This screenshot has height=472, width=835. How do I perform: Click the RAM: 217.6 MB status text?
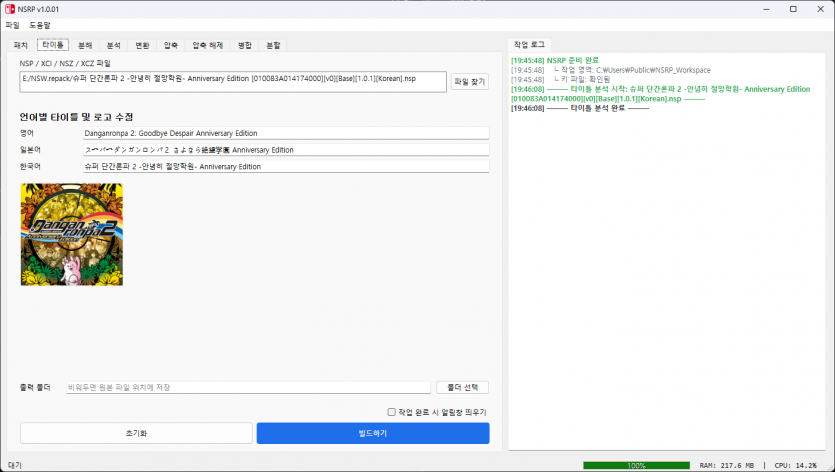coord(726,466)
